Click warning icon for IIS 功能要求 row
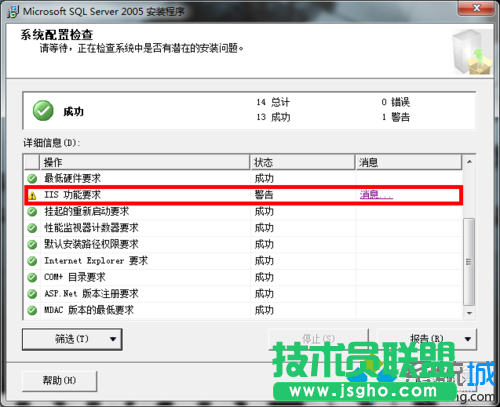Viewport: 500px width, 407px height. [32, 196]
